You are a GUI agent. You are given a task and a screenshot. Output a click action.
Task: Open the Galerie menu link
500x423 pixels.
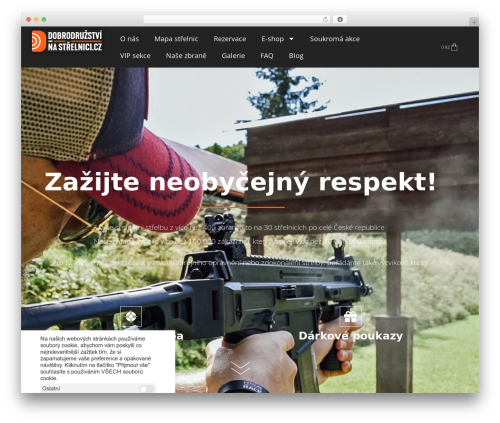pos(233,56)
